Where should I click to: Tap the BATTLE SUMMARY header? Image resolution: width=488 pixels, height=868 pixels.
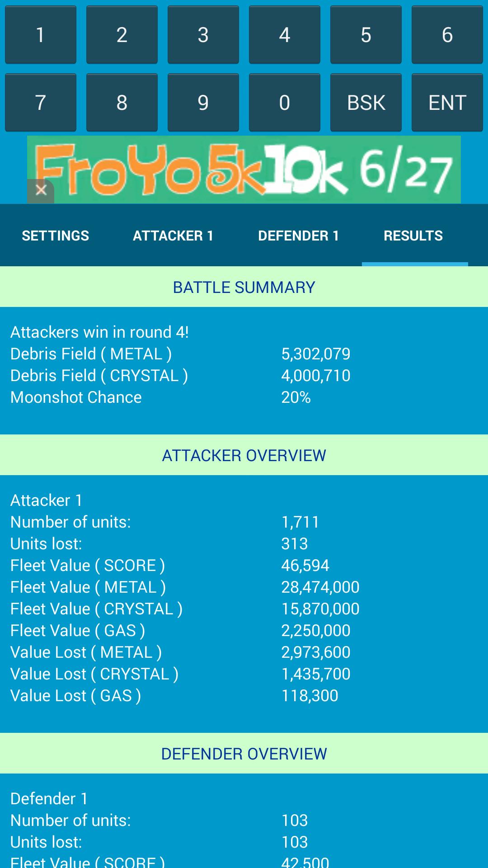244,286
